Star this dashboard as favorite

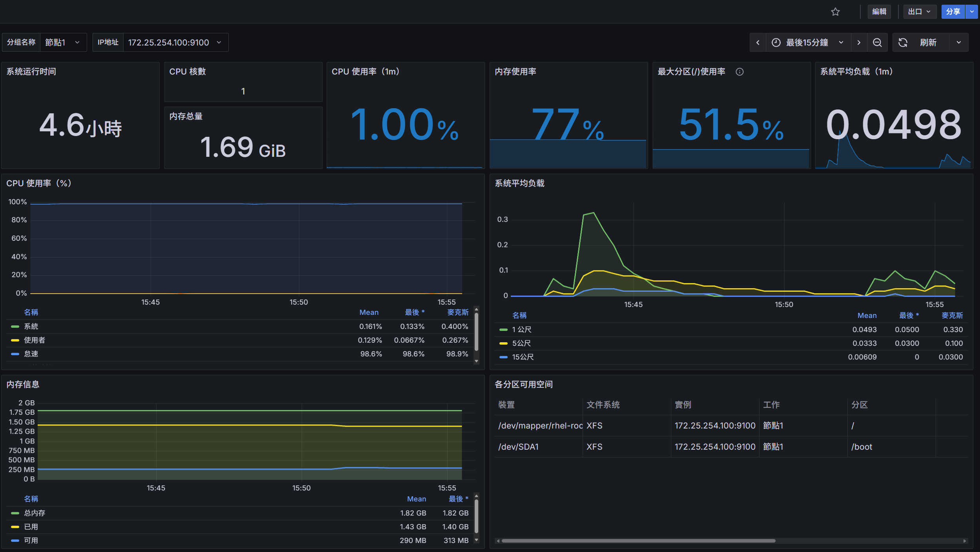coord(835,12)
